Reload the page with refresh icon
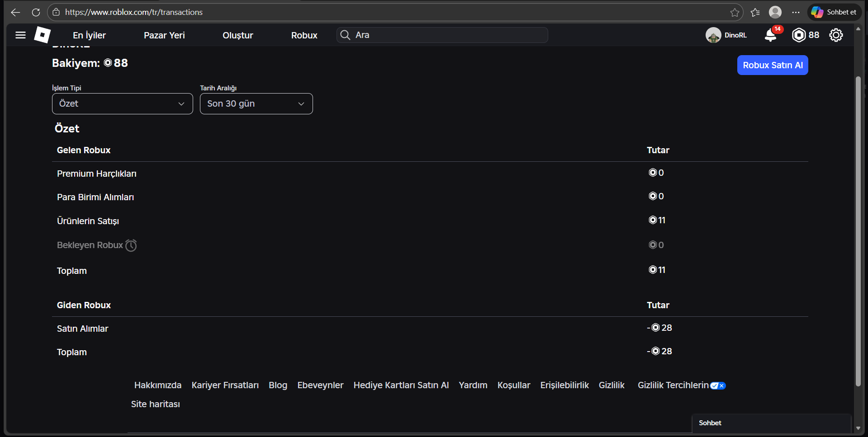Viewport: 868px width, 437px height. pos(36,12)
